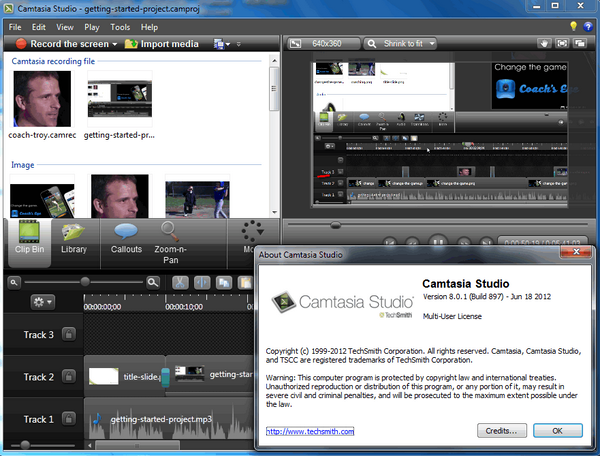Select the getting-started-pr... recording thumbnail
This screenshot has height=456, width=600.
pos(120,99)
